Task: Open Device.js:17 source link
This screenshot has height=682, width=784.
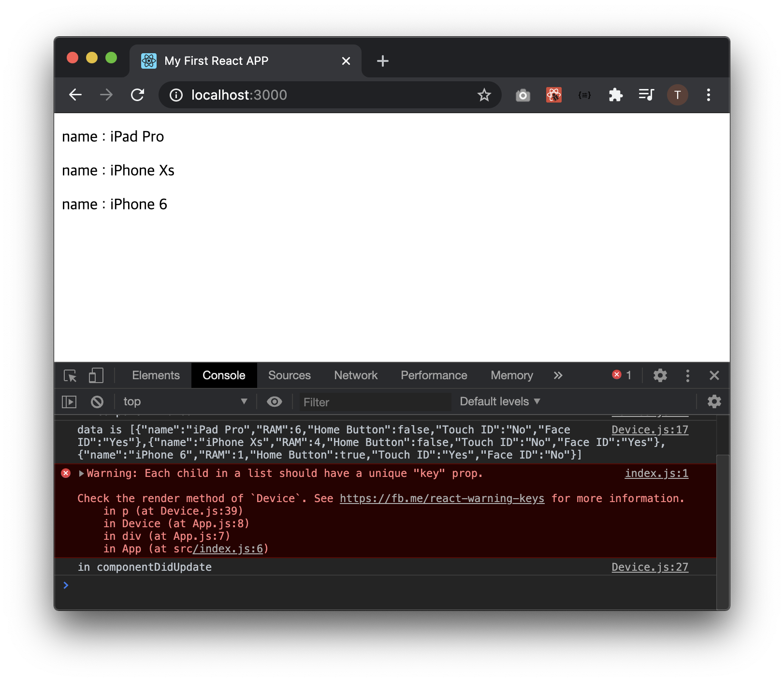Action: click(650, 430)
